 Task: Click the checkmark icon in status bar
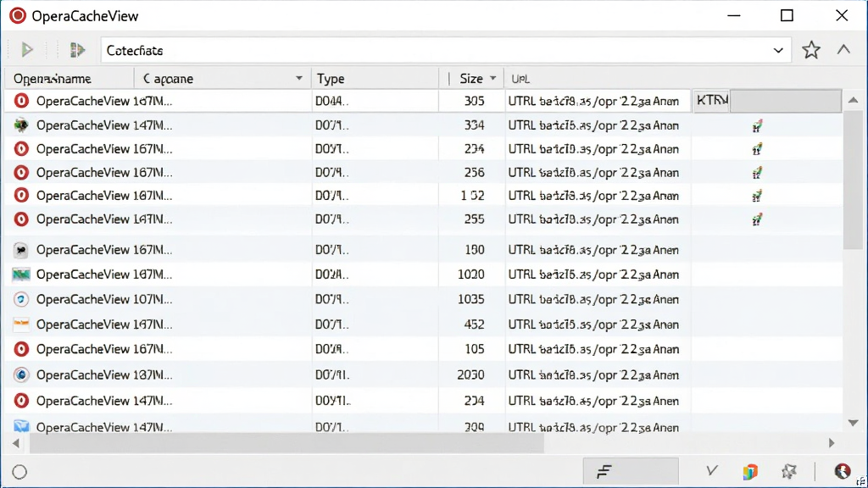[x=712, y=471]
